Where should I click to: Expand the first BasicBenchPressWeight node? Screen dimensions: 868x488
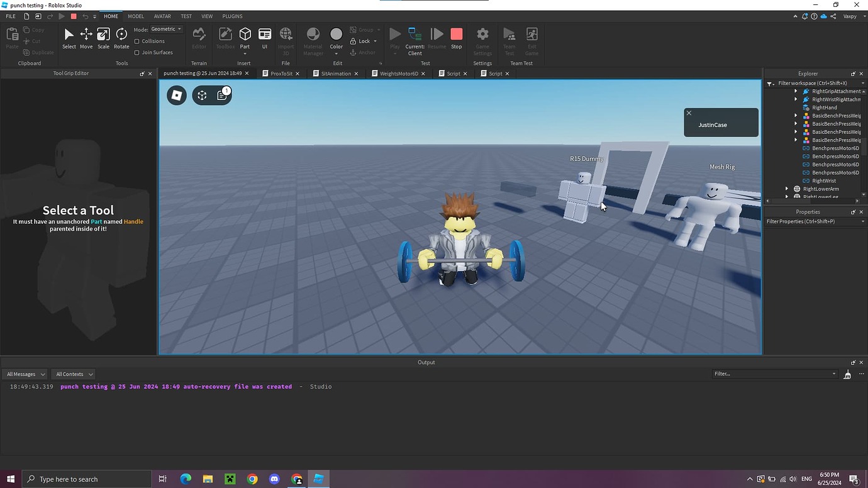click(x=796, y=116)
